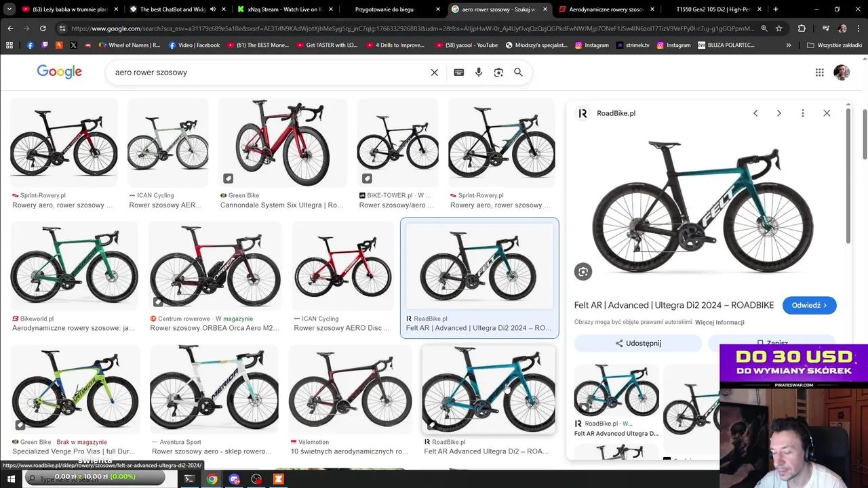Show previous image in preview panel
The width and height of the screenshot is (868, 488).
pyautogui.click(x=755, y=113)
